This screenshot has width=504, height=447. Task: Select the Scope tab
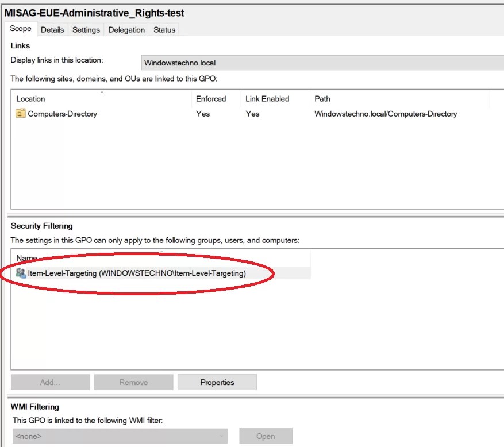(x=21, y=28)
